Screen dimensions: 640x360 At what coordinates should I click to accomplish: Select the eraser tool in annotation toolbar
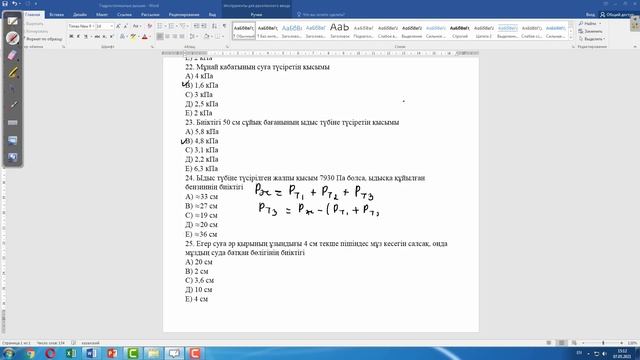[x=13, y=55]
